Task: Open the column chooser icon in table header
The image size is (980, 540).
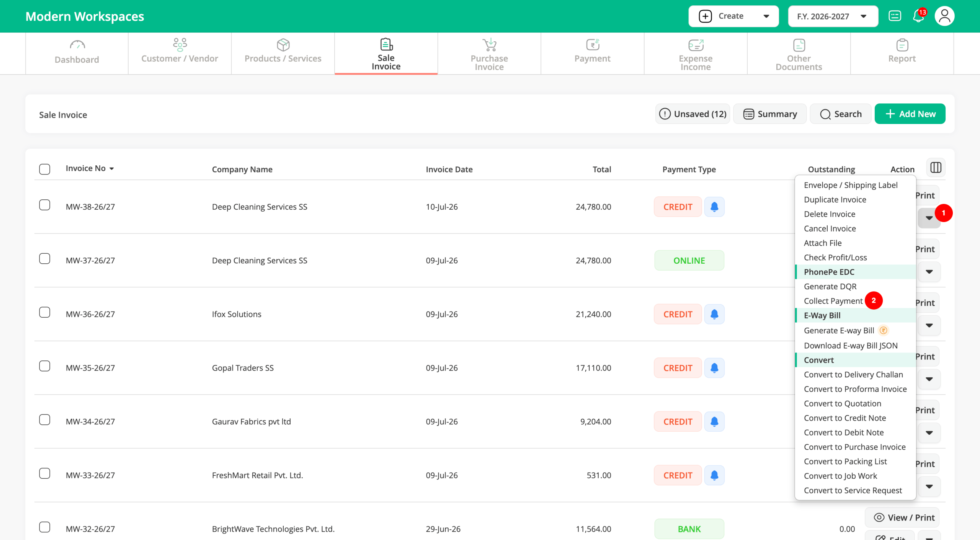Action: click(936, 168)
